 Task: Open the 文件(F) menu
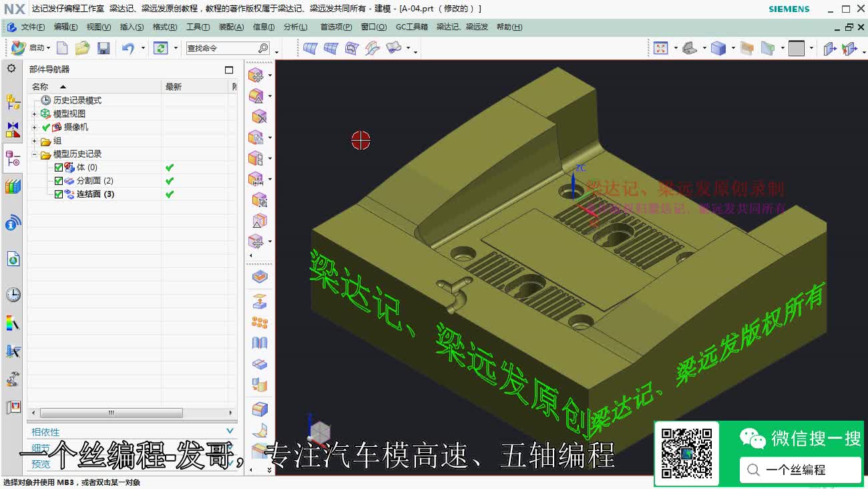[33, 27]
